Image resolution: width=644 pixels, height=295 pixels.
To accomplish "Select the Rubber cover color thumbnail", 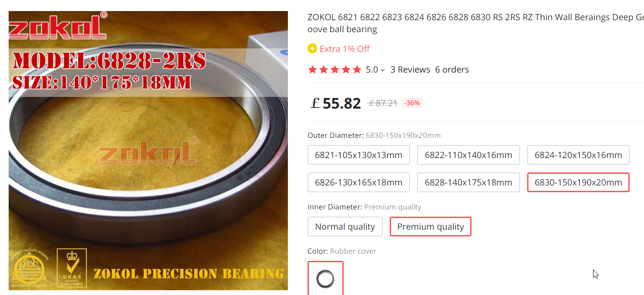I will [325, 278].
